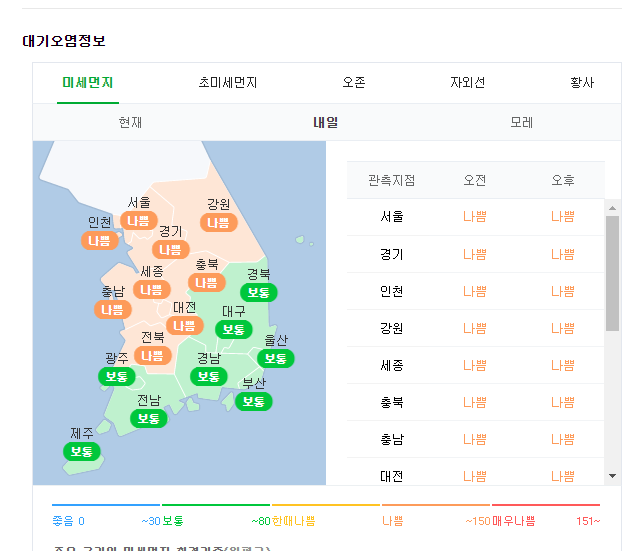
Task: Click the scrollbar down arrow in table
Action: (x=612, y=476)
